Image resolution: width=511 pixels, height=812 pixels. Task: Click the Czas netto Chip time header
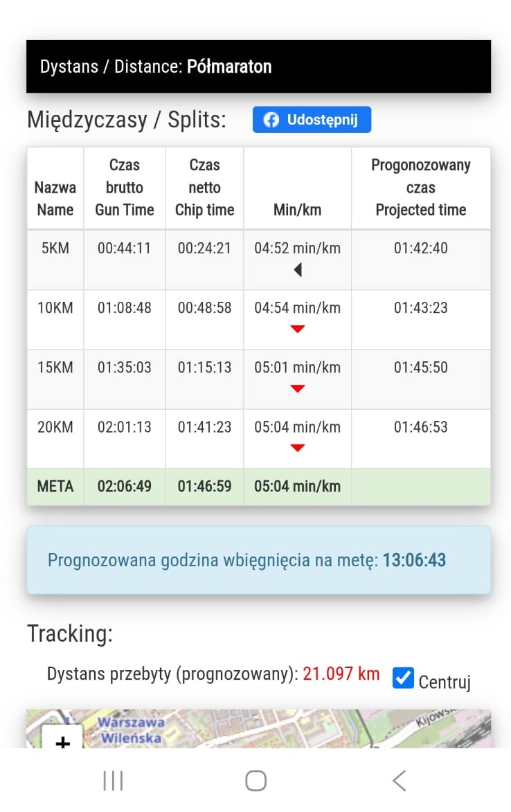pyautogui.click(x=204, y=188)
